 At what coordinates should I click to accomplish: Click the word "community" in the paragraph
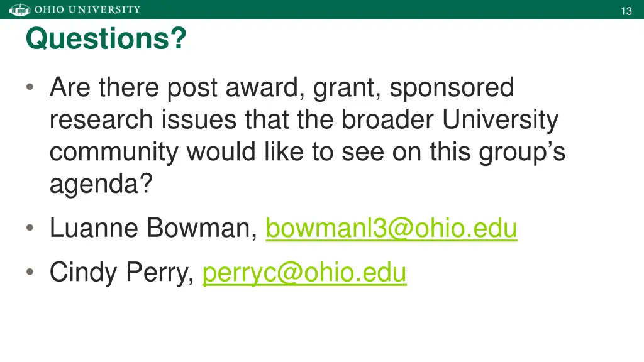[x=114, y=152]
